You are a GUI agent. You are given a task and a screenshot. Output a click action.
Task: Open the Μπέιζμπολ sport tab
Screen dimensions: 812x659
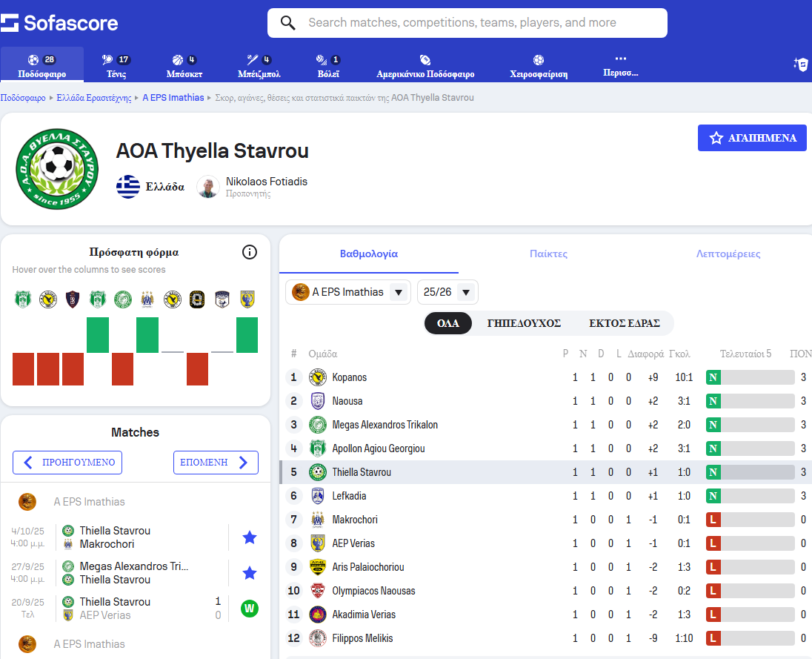coord(259,66)
